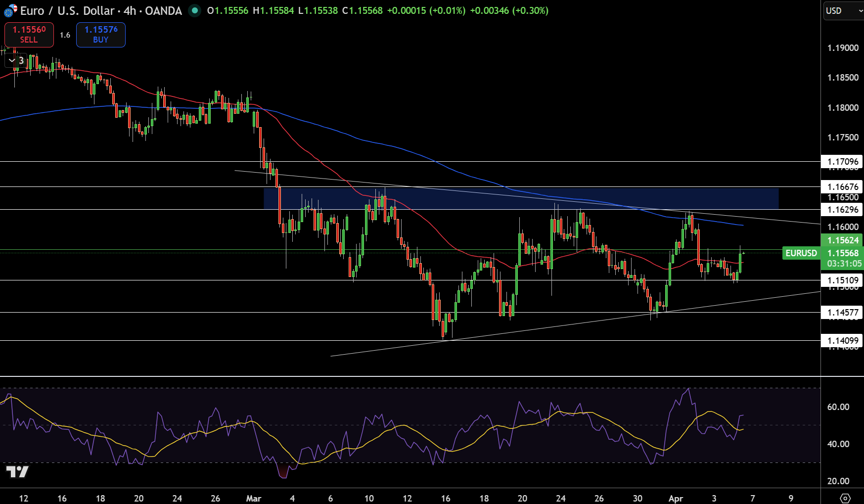Click the +0.00346 (+0.30%) change value
The image size is (864, 504).
(509, 10)
